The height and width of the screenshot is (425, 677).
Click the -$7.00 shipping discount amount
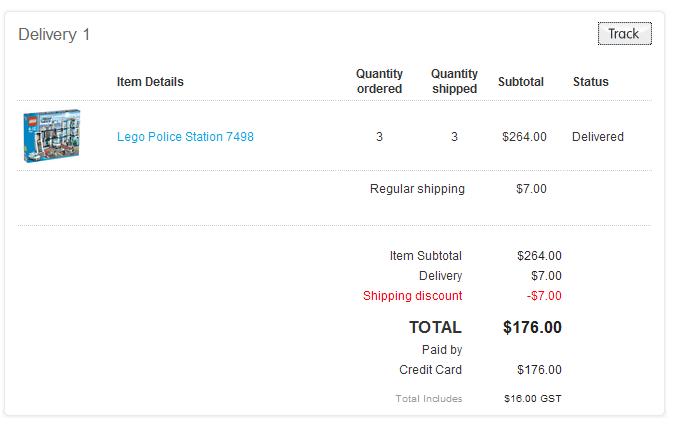pyautogui.click(x=543, y=296)
